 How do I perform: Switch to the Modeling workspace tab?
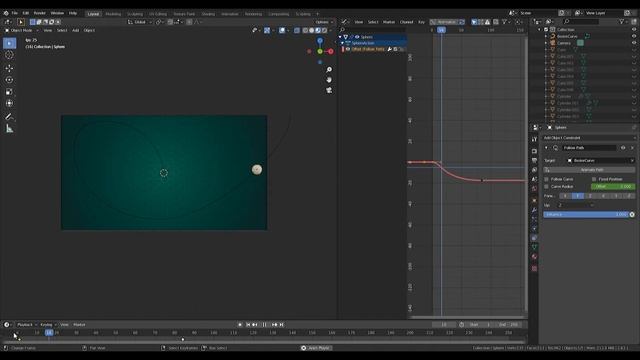[x=113, y=14]
